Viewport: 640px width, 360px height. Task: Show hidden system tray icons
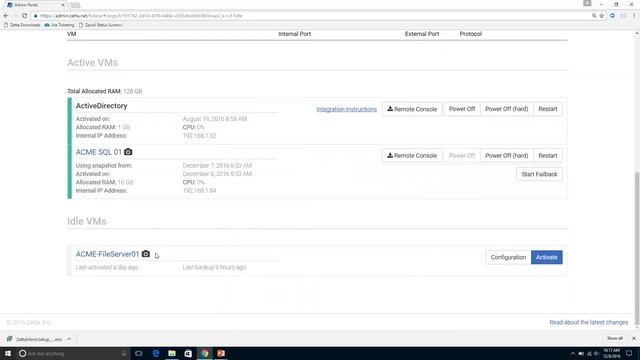(573, 353)
